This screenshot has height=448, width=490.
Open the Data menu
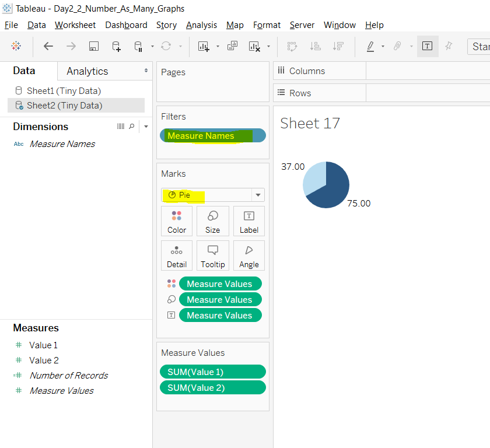(37, 25)
